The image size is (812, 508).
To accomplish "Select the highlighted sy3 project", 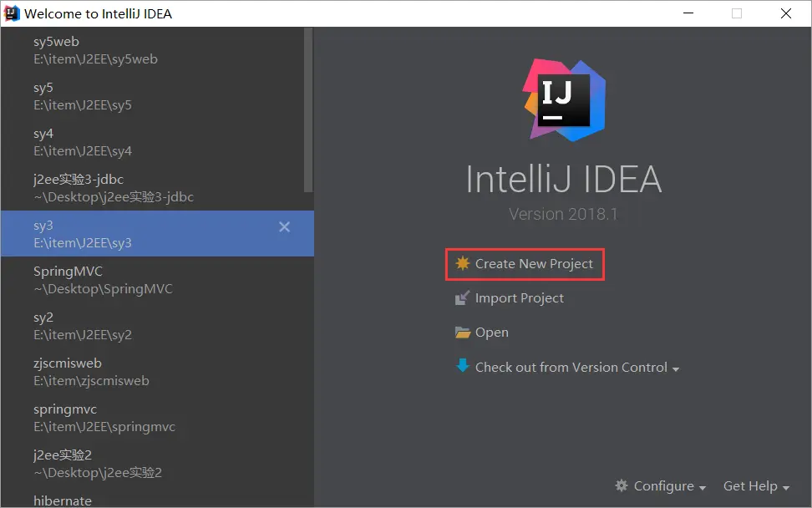I will pos(157,234).
